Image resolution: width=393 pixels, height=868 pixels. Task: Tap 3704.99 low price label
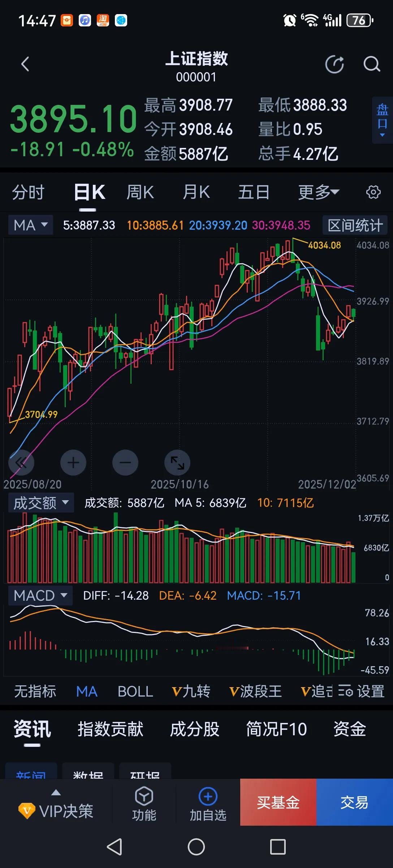tap(41, 414)
